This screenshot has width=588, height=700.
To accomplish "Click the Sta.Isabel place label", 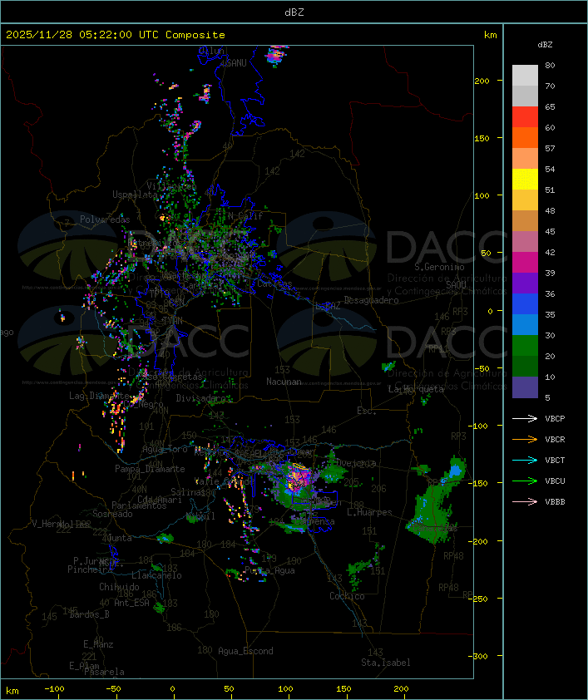I will point(386,663).
